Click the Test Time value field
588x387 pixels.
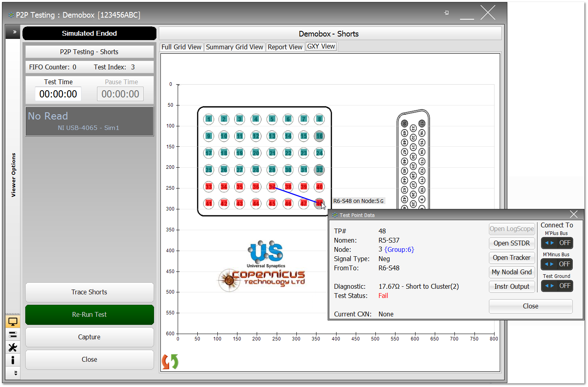[58, 94]
